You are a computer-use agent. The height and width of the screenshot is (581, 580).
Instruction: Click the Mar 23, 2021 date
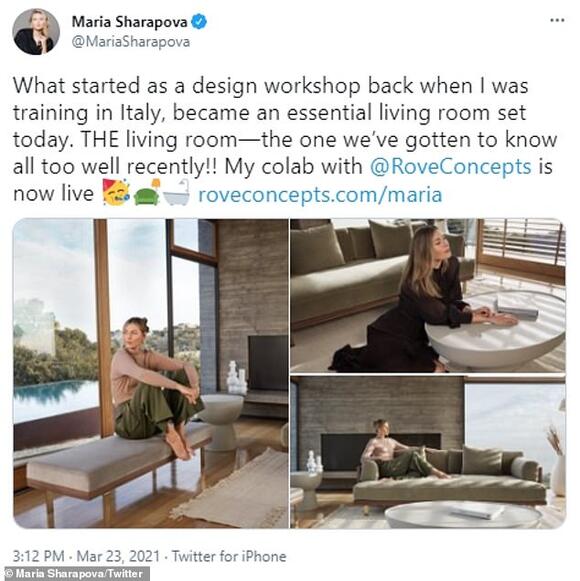[118, 557]
